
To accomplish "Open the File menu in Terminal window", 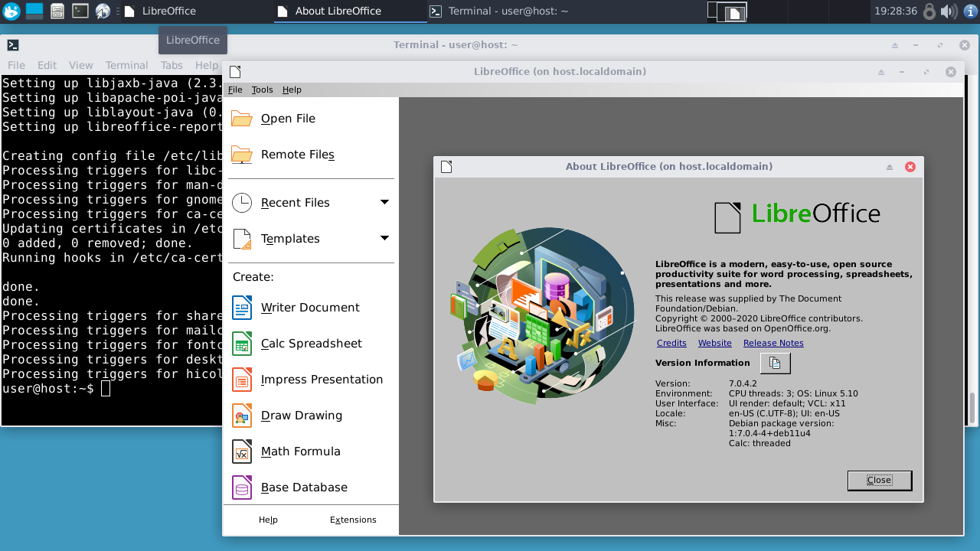I will [x=16, y=65].
